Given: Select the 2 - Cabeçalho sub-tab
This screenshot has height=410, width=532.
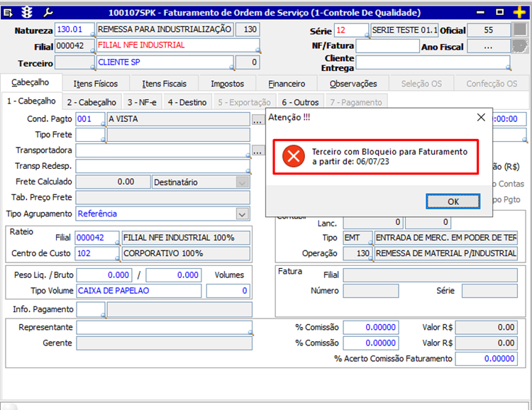Looking at the screenshot, I should click(92, 102).
